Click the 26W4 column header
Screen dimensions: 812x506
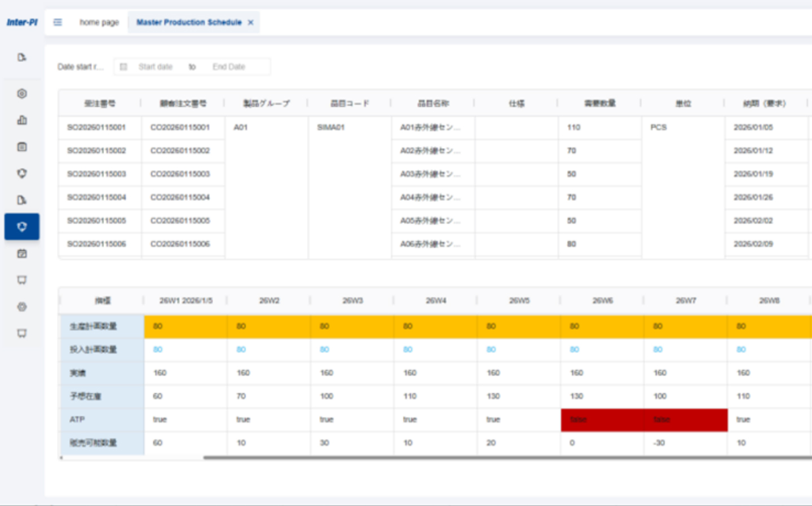436,301
